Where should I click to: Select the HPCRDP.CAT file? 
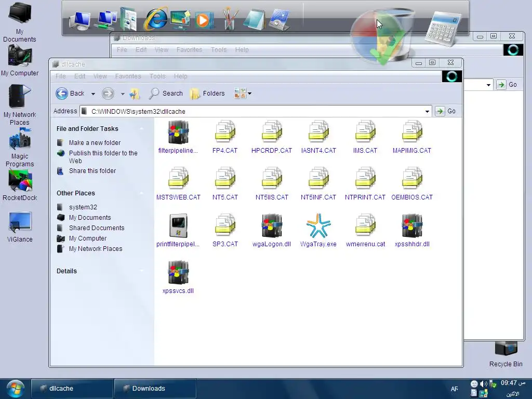click(x=272, y=137)
